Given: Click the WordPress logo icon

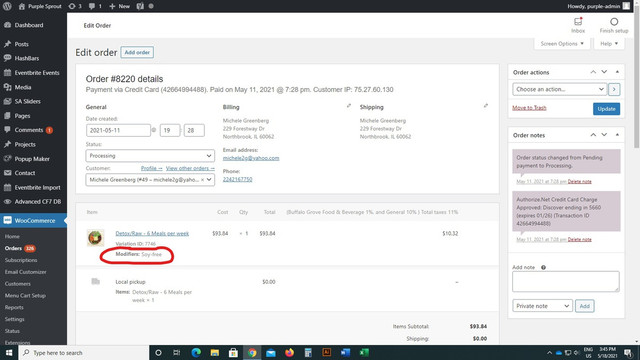Looking at the screenshot, I should click(7, 6).
